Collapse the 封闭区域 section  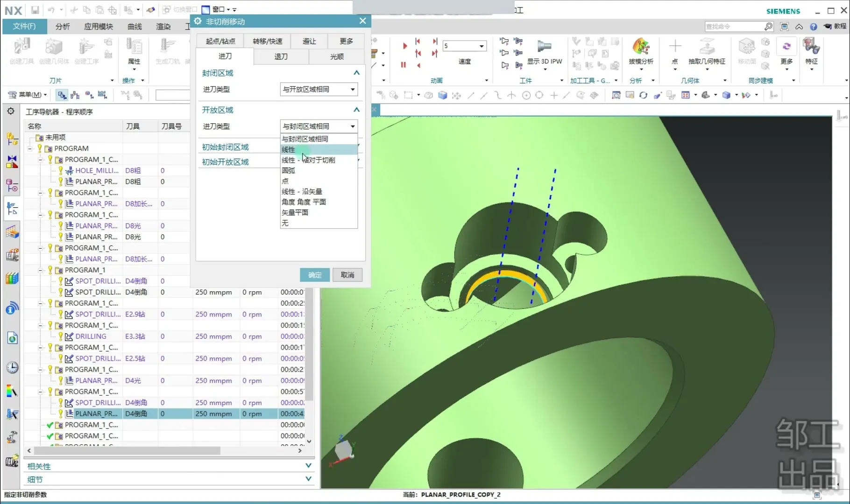356,73
